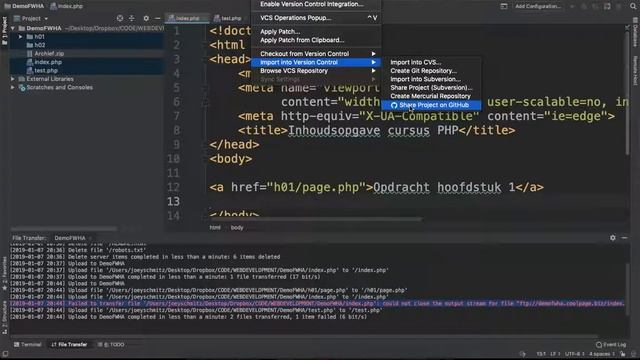Open Import into Version Control submenu
This screenshot has width=640, height=360.
tap(316, 62)
